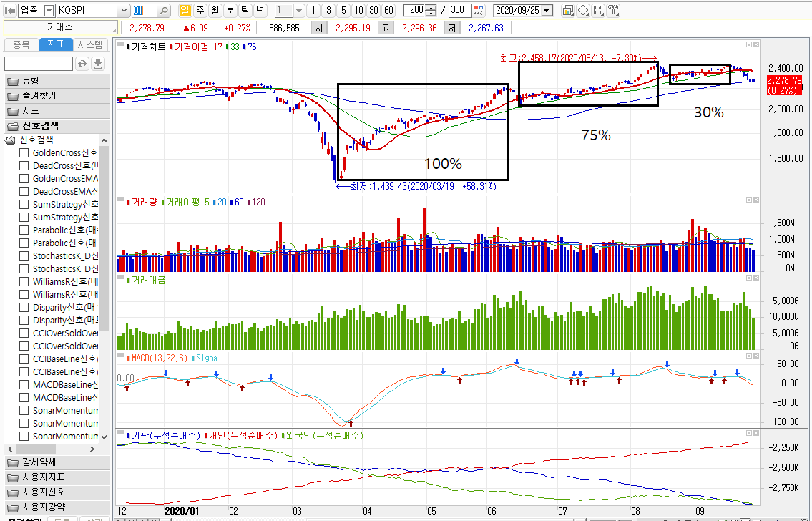Collapse the 신호검색 section header
812x521 pixels.
coord(57,126)
